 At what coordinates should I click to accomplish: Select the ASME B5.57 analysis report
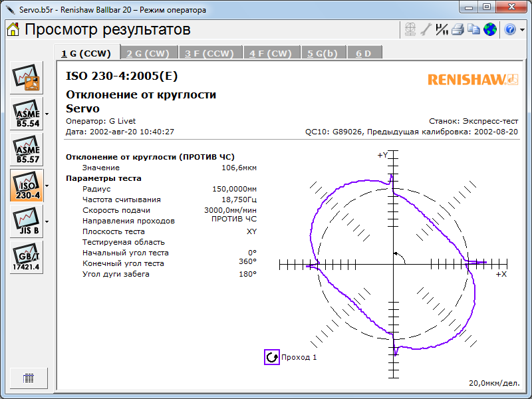[x=27, y=150]
